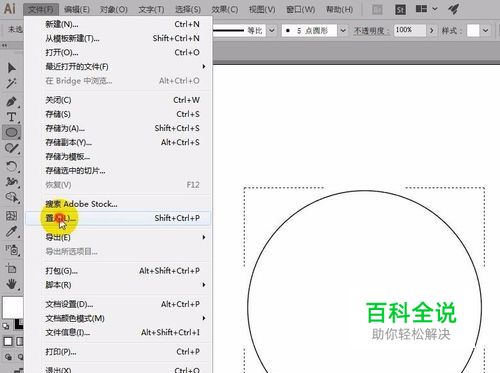Choose 存储为(A)... menu entry
500x373 pixels.
118,128
